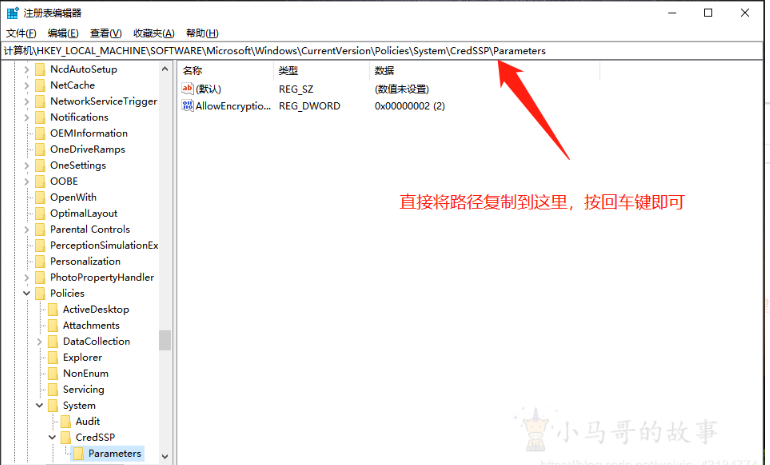770x465 pixels.
Task: Minimize the Registry Editor window
Action: click(x=672, y=13)
